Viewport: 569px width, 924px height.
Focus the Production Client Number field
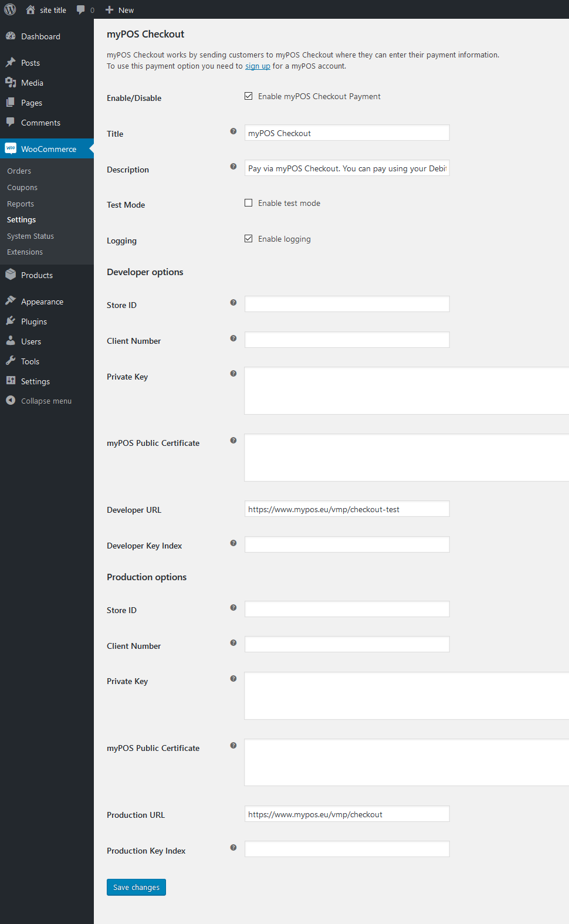[x=347, y=644]
